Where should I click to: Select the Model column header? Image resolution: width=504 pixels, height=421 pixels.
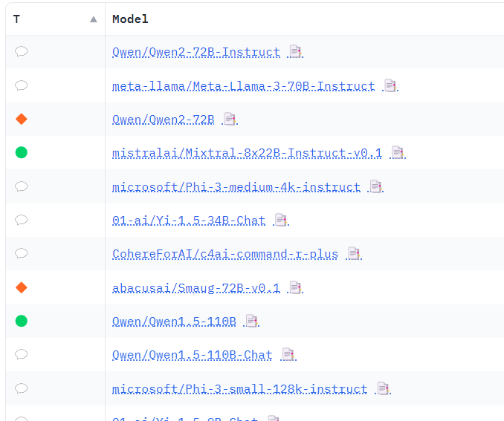[x=130, y=19]
